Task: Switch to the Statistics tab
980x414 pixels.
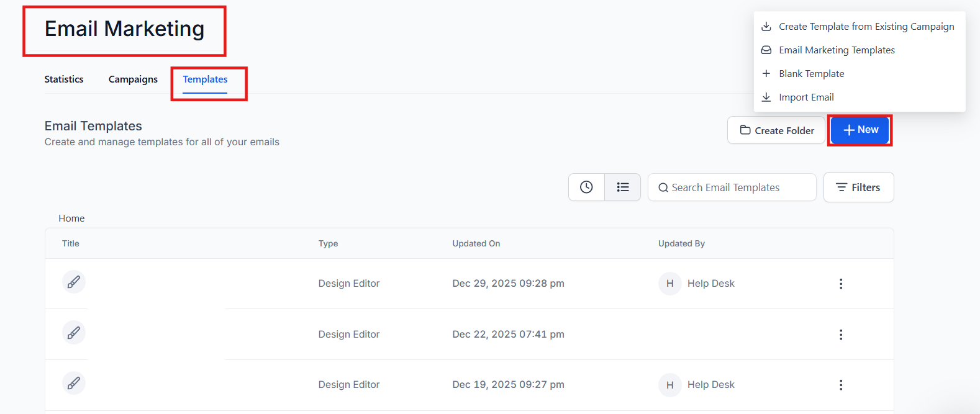Action: coord(64,79)
